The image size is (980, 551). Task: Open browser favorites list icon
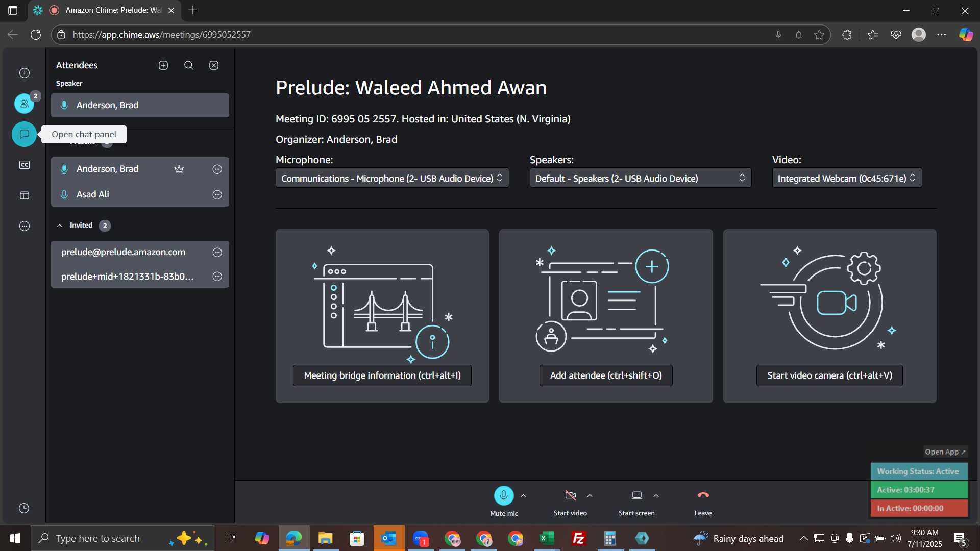point(873,35)
